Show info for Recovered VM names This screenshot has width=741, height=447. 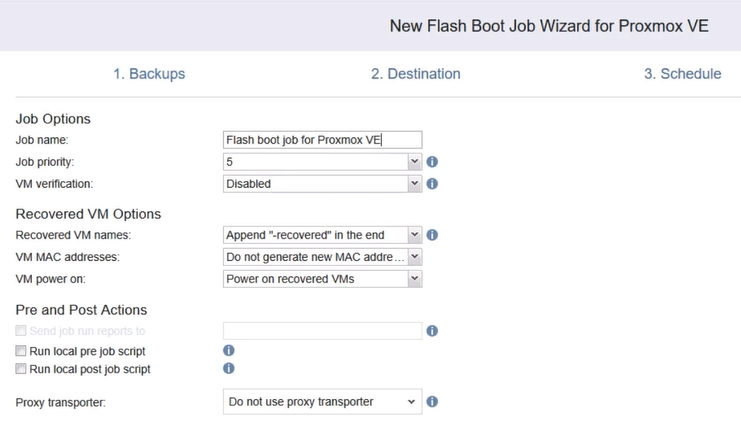(432, 235)
